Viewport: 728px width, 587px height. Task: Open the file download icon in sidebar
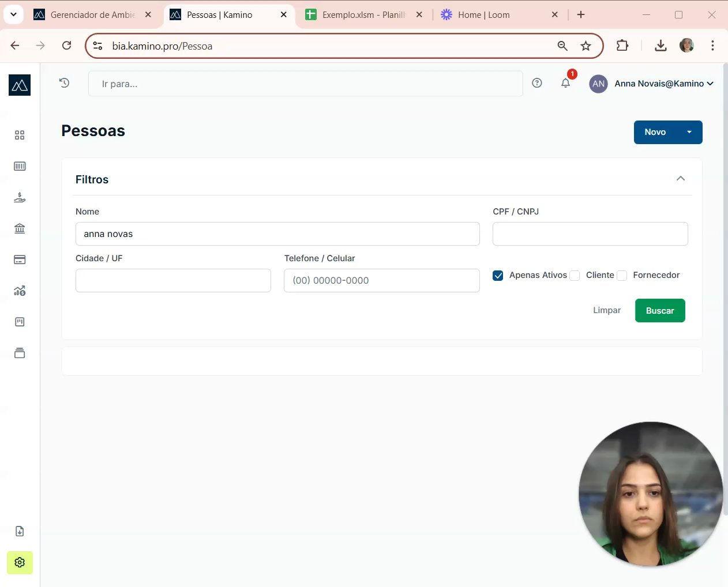(20, 531)
